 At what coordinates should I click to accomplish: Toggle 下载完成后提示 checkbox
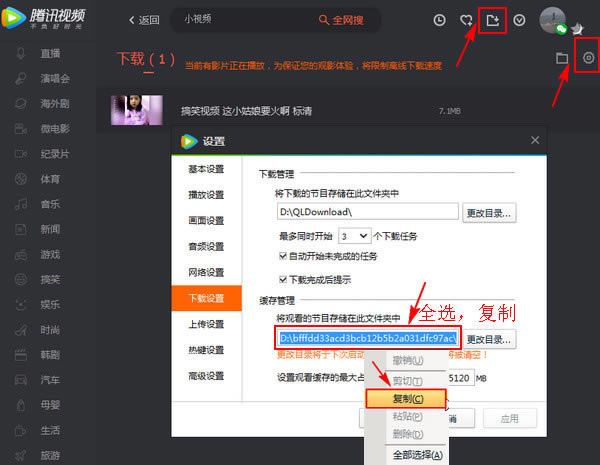[283, 279]
